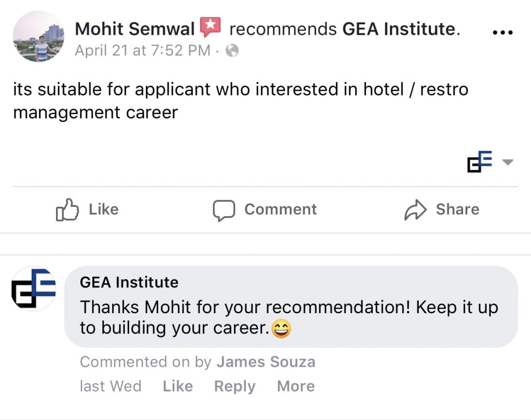
Task: Click the Share arrow icon
Action: pyautogui.click(x=415, y=209)
